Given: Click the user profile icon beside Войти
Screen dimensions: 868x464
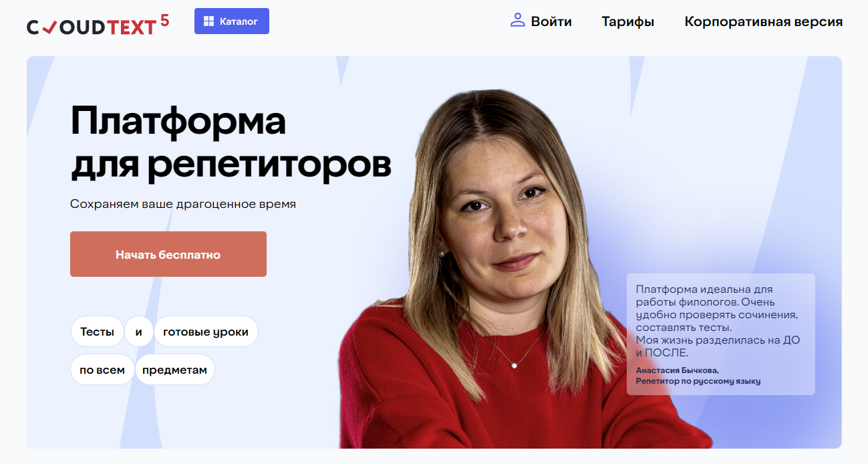Looking at the screenshot, I should (x=518, y=20).
